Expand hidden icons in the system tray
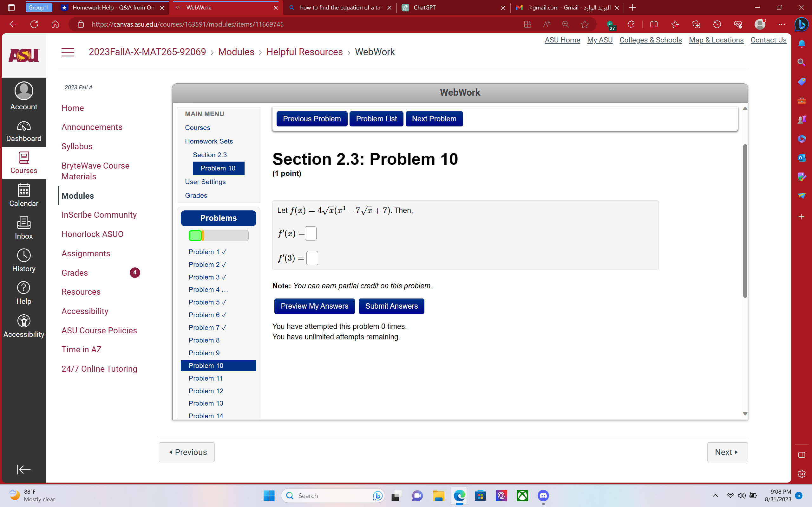This screenshot has width=812, height=507. (715, 496)
